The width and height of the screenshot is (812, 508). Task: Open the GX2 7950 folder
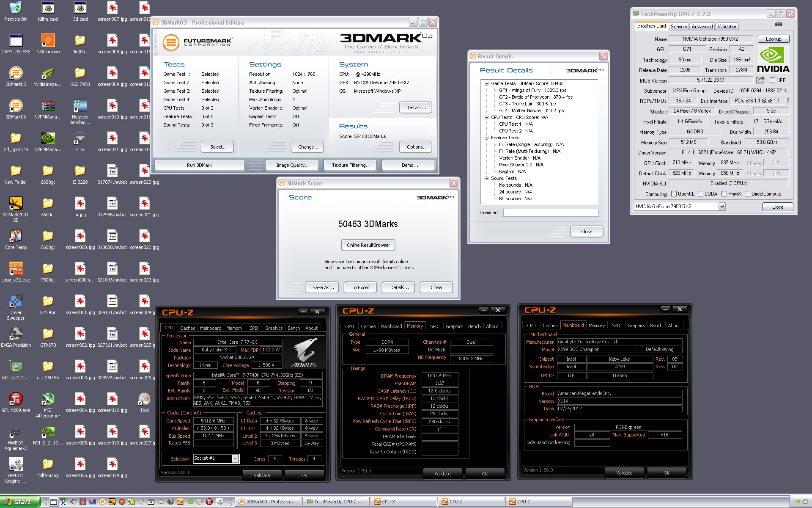[x=80, y=77]
